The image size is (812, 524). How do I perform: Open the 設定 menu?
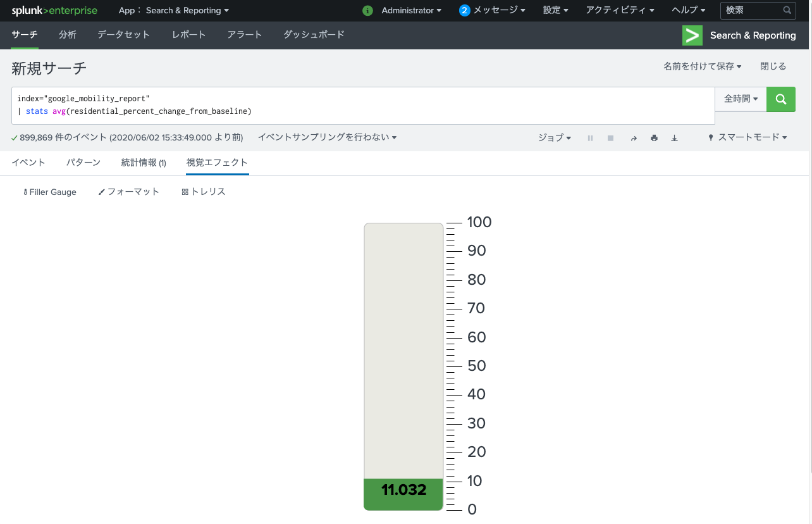(555, 11)
